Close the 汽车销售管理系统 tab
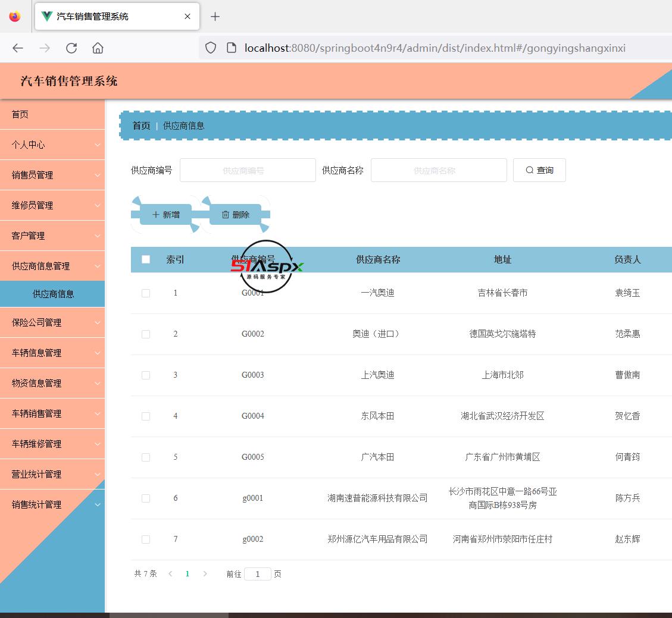Screen dimensions: 672x618 [187, 16]
